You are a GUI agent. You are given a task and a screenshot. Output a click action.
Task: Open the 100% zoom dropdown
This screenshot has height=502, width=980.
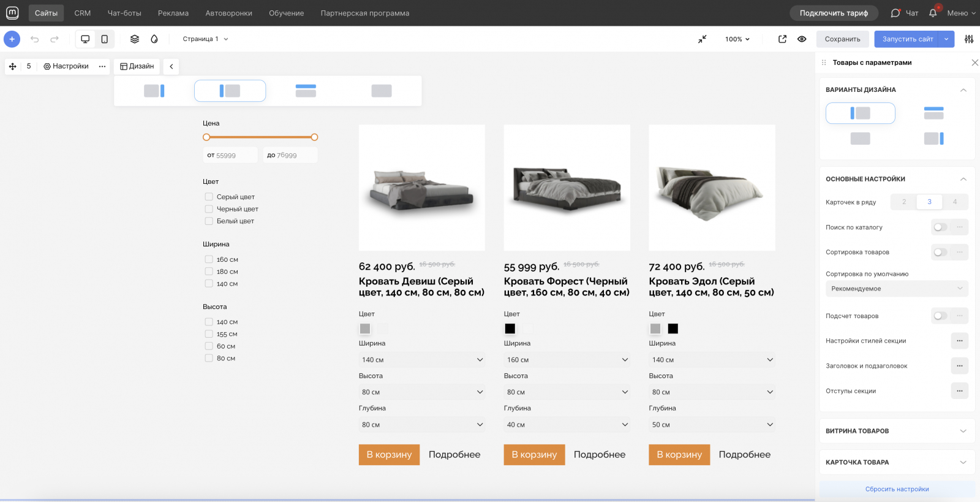[x=737, y=39]
